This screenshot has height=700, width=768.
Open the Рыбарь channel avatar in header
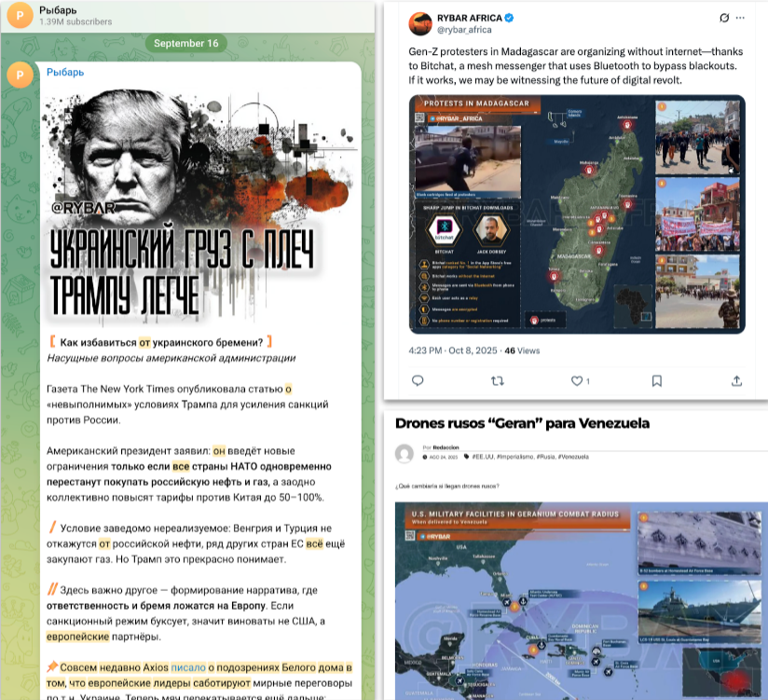click(21, 15)
